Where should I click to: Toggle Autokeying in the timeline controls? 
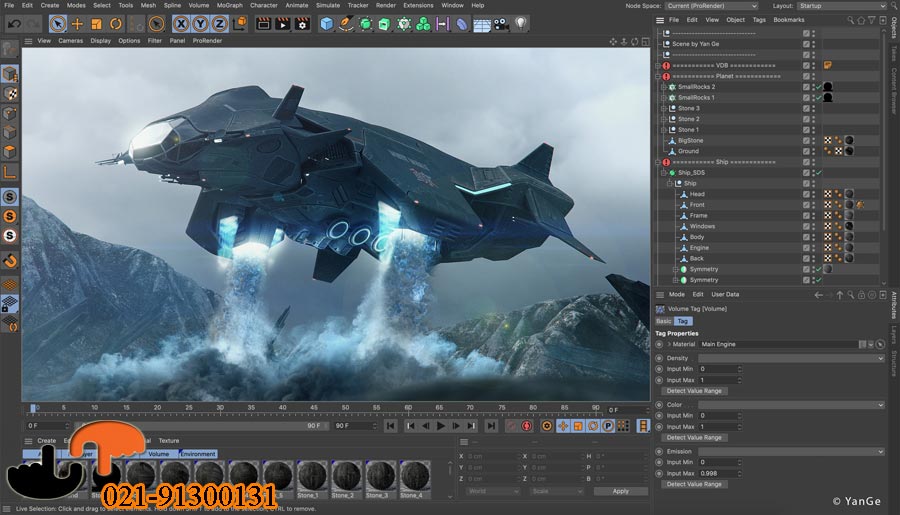[x=526, y=426]
